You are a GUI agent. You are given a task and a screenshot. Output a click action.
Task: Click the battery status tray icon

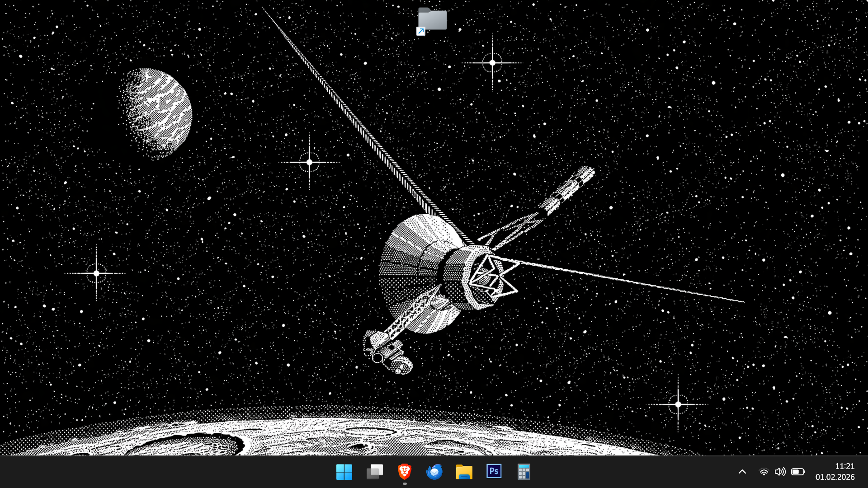click(x=797, y=472)
